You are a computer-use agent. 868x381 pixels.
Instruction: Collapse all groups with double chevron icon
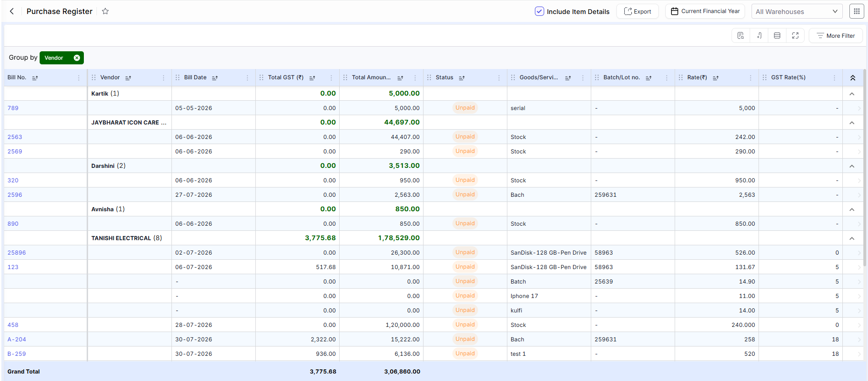point(853,78)
